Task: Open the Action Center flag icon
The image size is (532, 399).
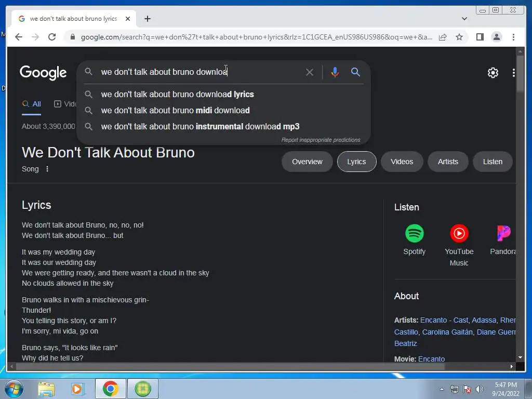Action: tap(467, 389)
